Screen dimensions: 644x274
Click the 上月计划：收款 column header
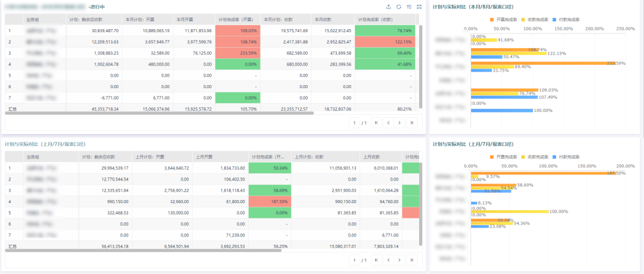(326, 157)
